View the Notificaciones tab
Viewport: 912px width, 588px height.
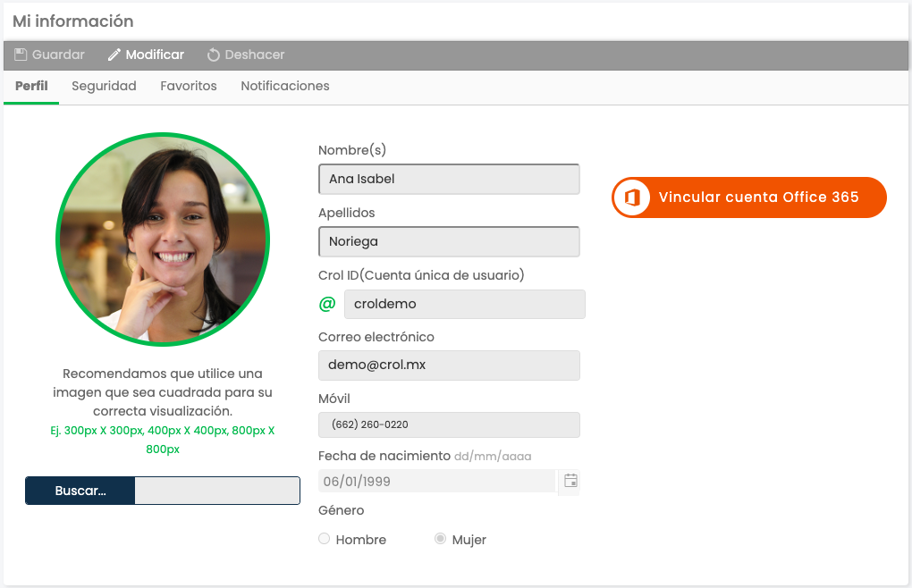pyautogui.click(x=285, y=86)
